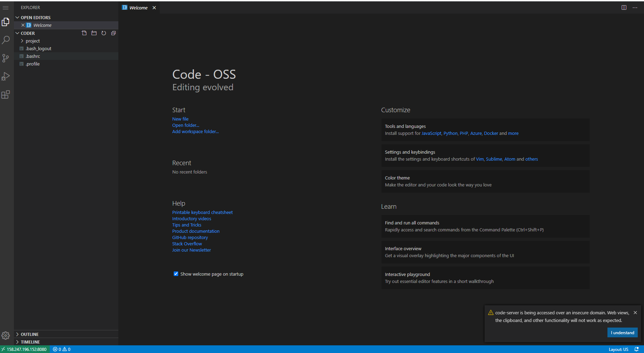Image resolution: width=644 pixels, height=353 pixels.
Task: Collapse all folders in explorer
Action: (x=113, y=33)
